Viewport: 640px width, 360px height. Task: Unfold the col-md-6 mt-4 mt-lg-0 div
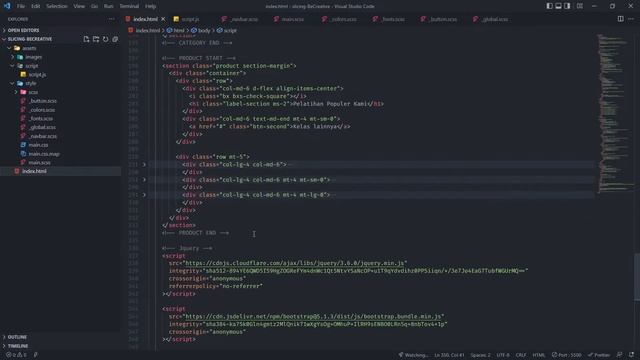[x=144, y=195]
